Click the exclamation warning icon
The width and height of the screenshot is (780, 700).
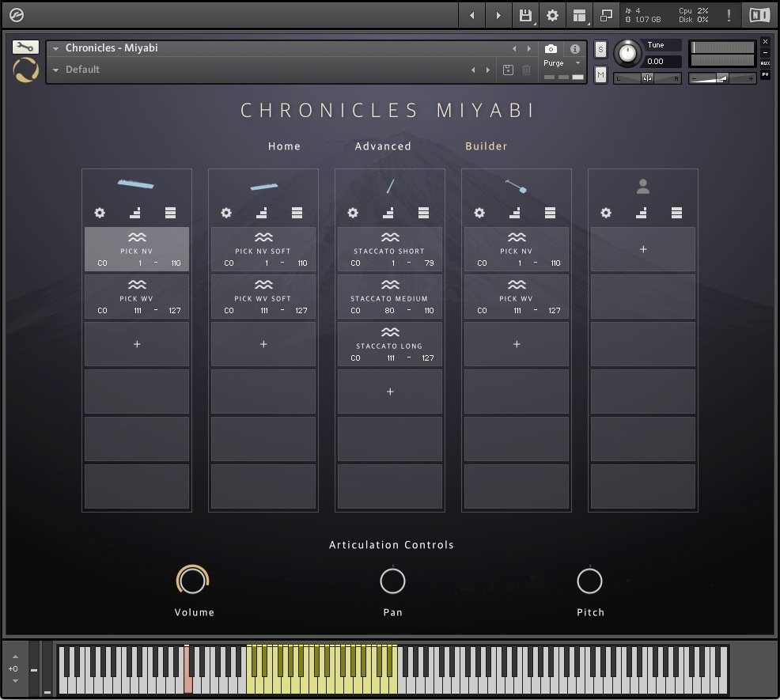[x=729, y=15]
